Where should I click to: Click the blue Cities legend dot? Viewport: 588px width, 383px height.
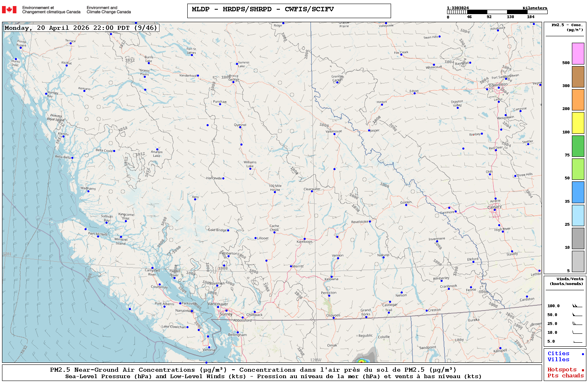(x=582, y=354)
